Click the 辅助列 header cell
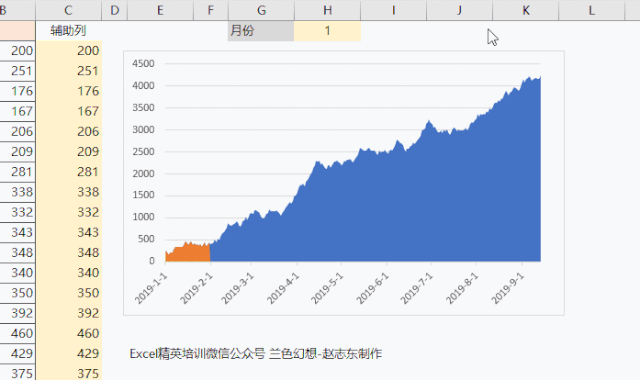640x380 pixels. [x=69, y=31]
